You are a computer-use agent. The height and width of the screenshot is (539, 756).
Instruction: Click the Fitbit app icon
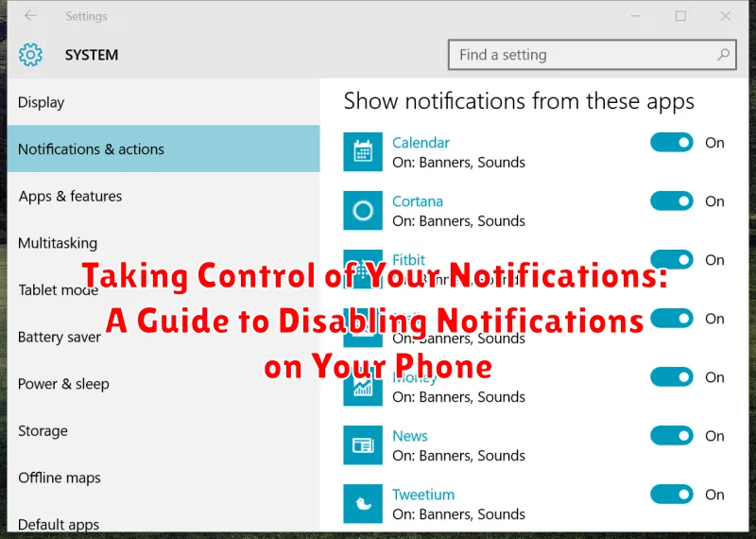363,269
